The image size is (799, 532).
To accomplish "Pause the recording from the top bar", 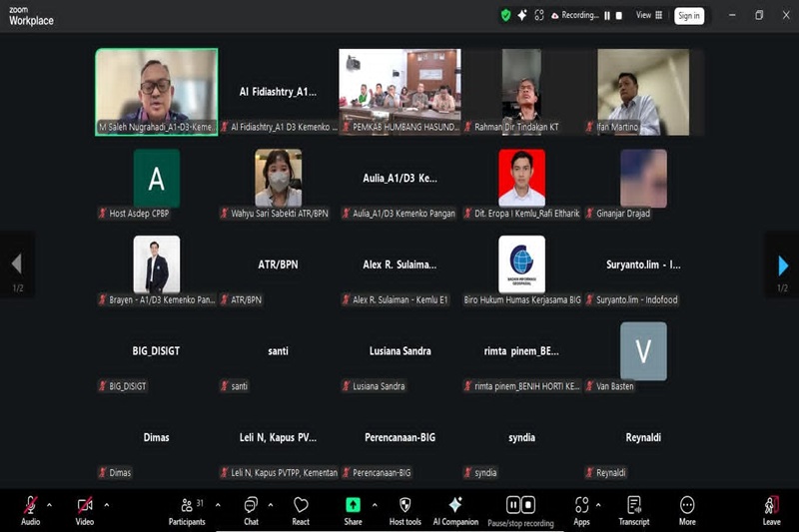I will (605, 16).
